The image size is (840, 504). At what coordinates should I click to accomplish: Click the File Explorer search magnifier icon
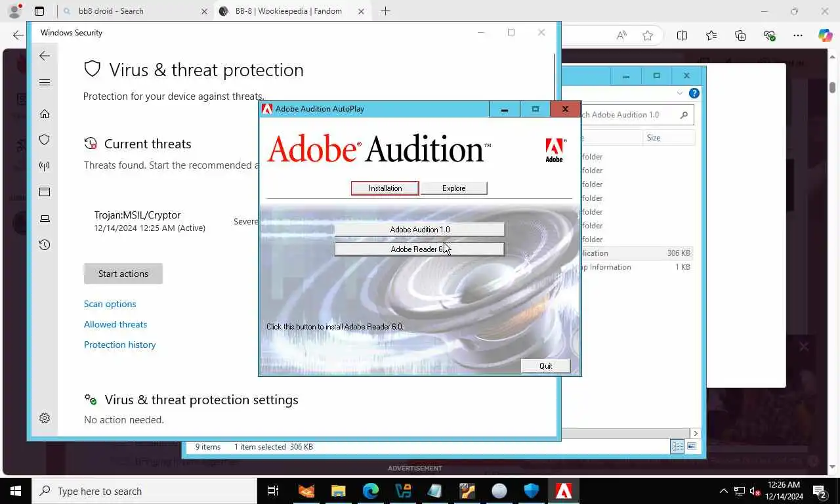(684, 115)
